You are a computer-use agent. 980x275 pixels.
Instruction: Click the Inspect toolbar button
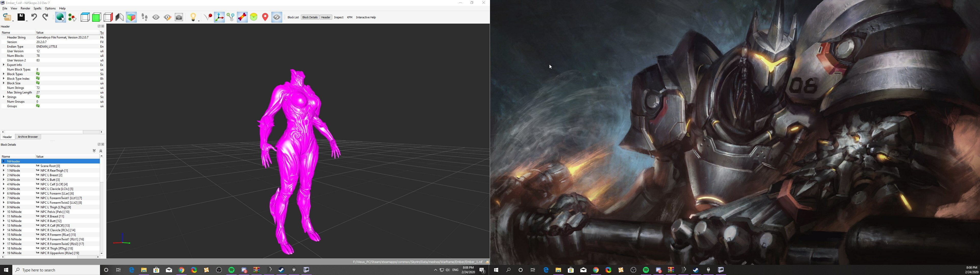[339, 18]
